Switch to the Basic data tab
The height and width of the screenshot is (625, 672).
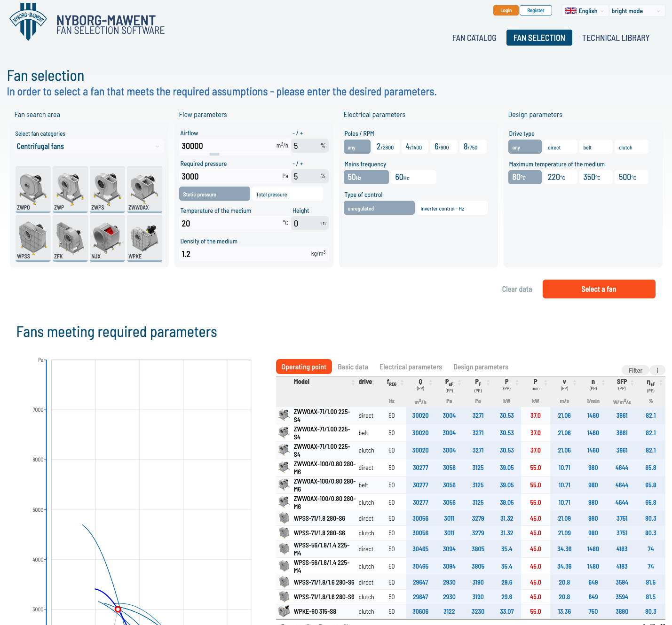[353, 367]
